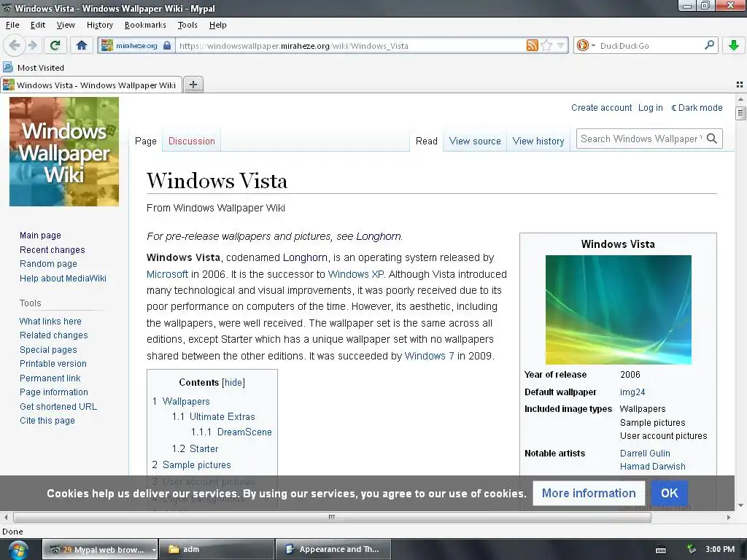
Task: Open the Microsoft article link
Action: [x=167, y=274]
